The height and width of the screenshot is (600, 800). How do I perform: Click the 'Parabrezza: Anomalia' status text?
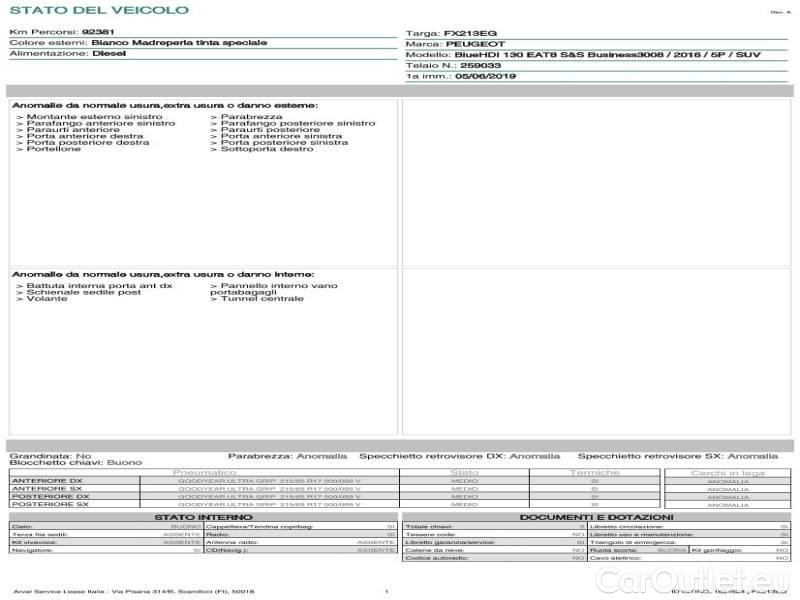(x=287, y=456)
